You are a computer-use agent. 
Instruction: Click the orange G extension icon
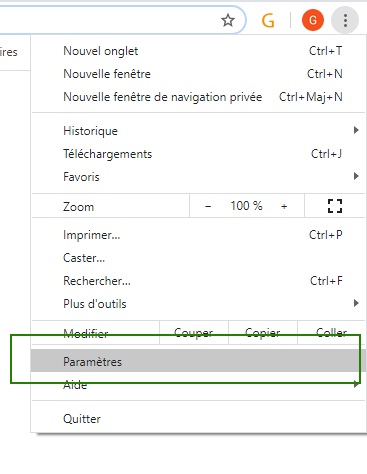268,20
